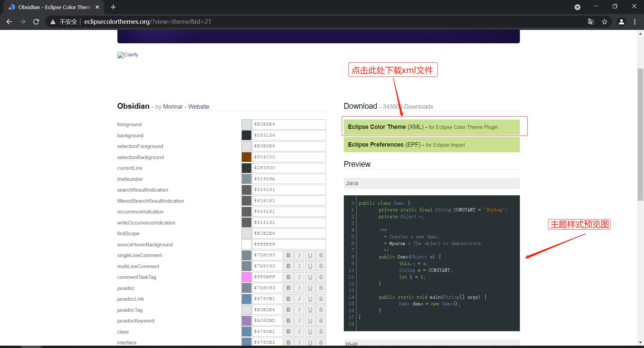Toggle underline for multiLineComment
Viewport: 644px width, 348px height.
310,266
